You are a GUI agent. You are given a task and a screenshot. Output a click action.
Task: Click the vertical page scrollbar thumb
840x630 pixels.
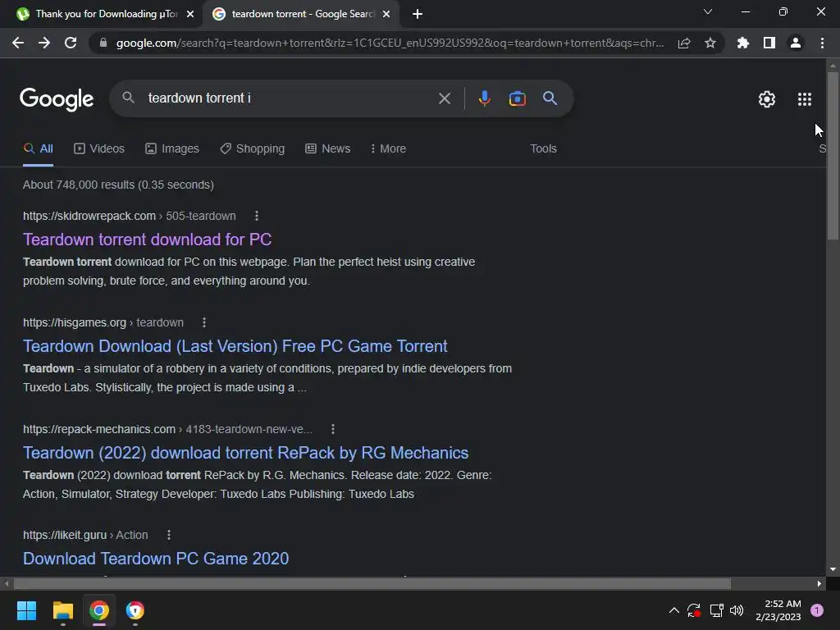pyautogui.click(x=833, y=155)
